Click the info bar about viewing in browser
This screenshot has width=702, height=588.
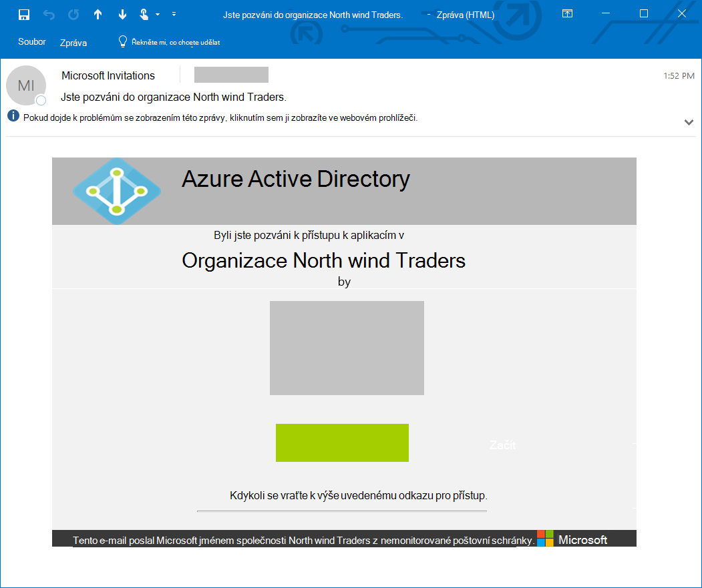(x=220, y=118)
